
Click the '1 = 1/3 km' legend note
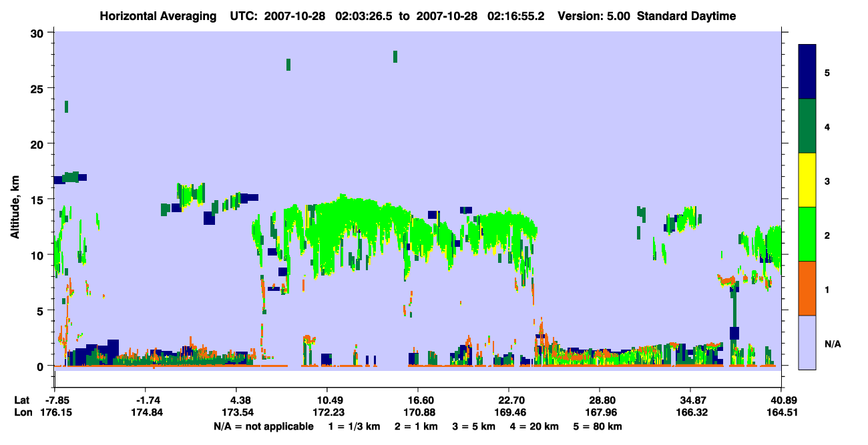[x=354, y=426]
